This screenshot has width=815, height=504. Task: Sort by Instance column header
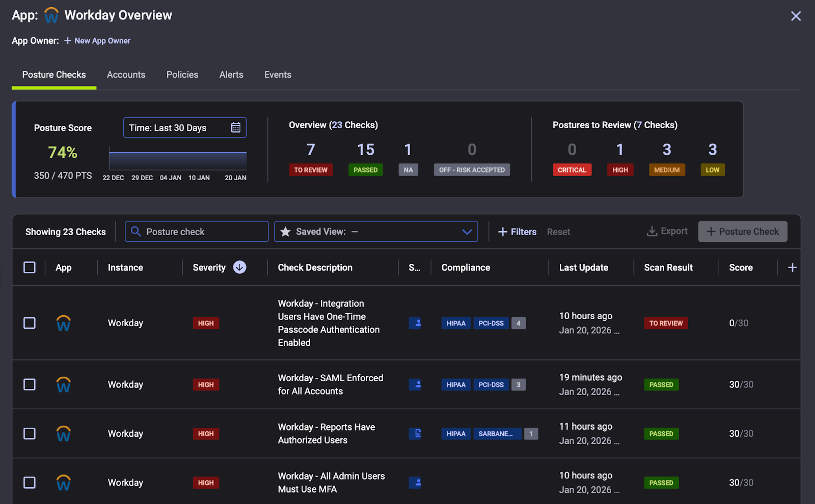(125, 267)
